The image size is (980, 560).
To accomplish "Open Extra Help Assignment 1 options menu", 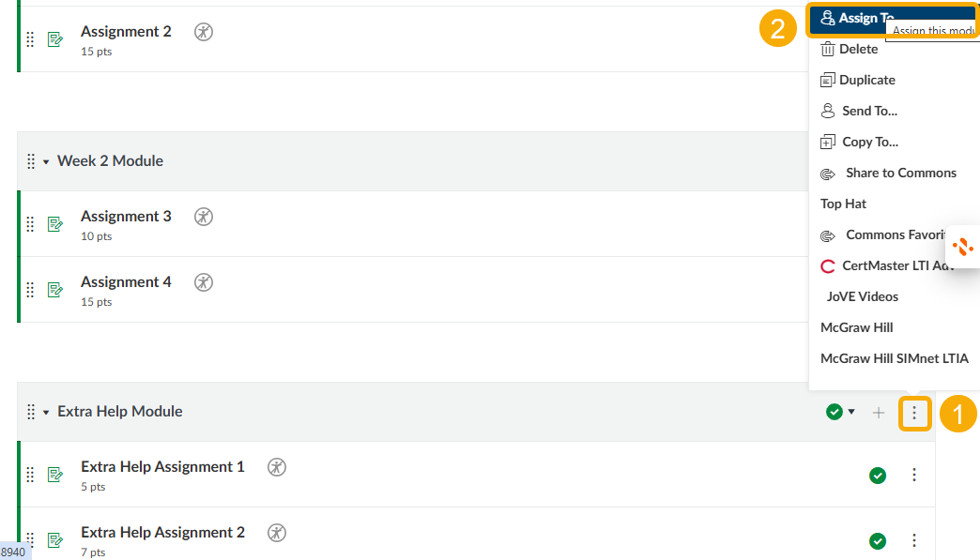I will coord(914,476).
